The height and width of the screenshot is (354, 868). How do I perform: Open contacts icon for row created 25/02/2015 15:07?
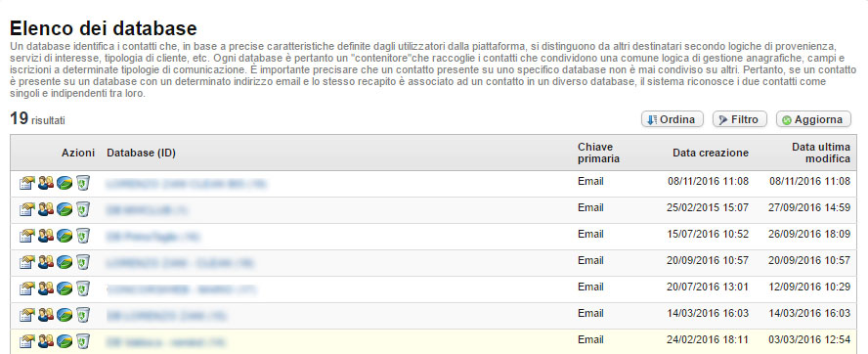(x=46, y=209)
